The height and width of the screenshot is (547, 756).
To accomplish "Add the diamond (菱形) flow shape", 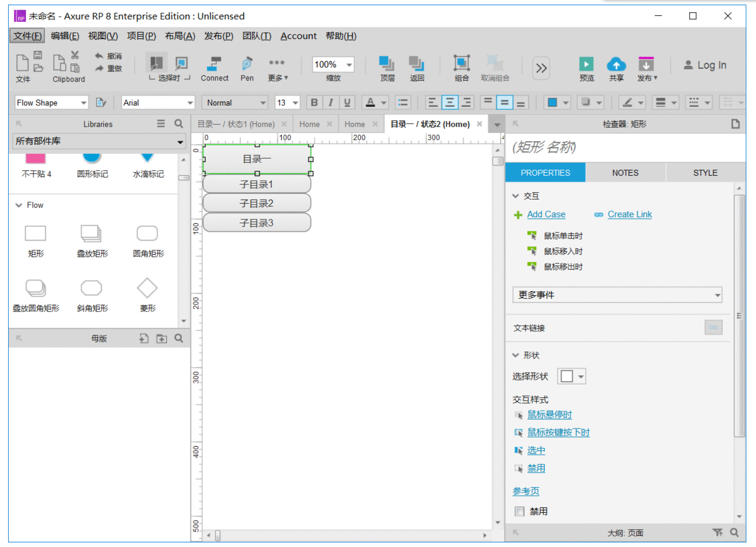I will click(x=147, y=288).
